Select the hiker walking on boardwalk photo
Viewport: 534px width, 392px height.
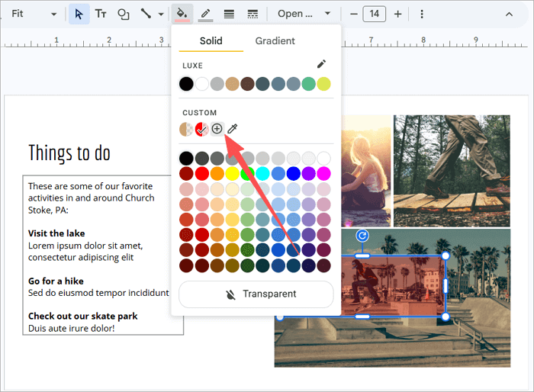tap(452, 171)
